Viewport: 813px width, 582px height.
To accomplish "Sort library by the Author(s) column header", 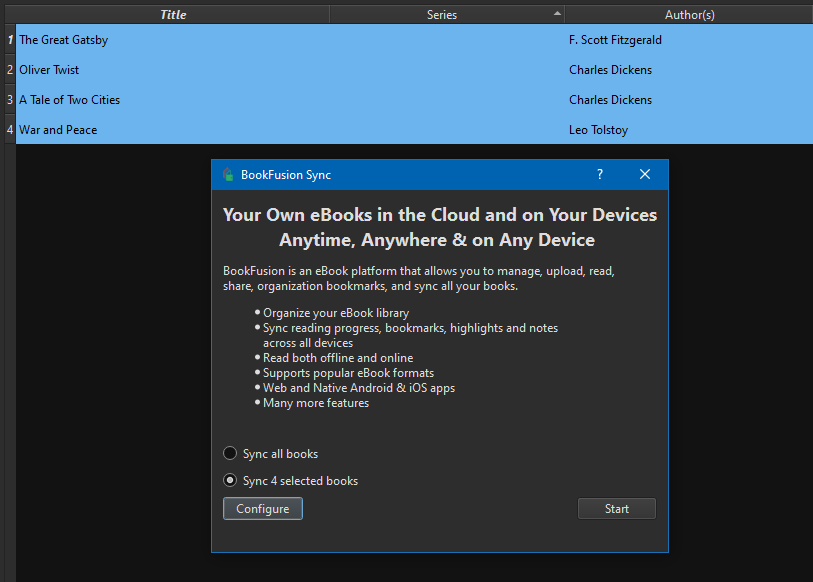I will 689,15.
